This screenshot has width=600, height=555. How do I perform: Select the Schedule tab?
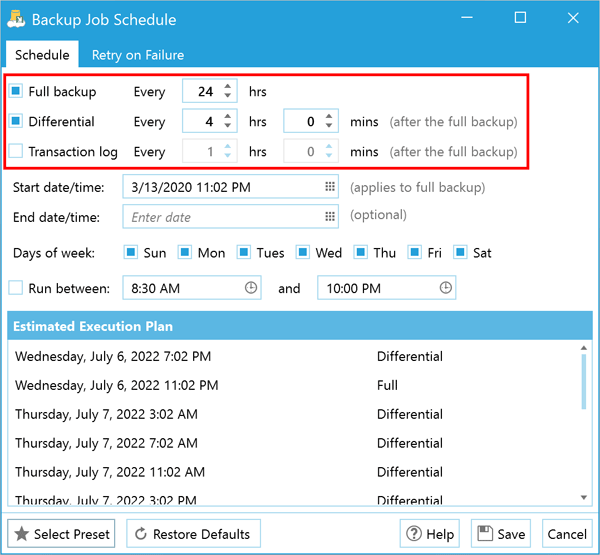[x=42, y=55]
